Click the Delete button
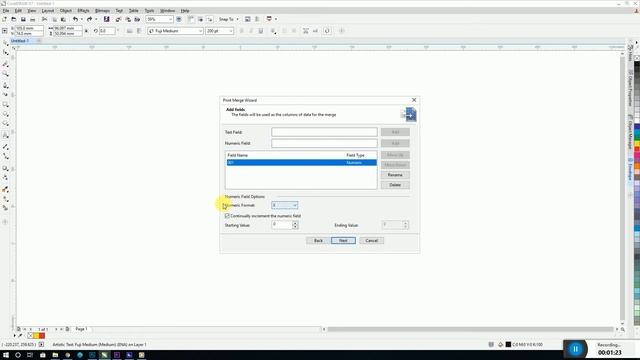The width and height of the screenshot is (640, 360). click(x=395, y=185)
